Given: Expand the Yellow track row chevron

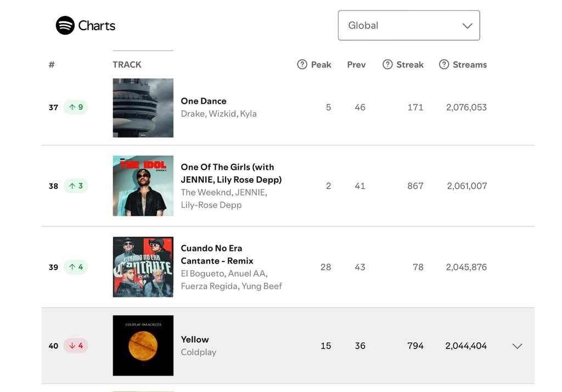Looking at the screenshot, I should (x=517, y=346).
